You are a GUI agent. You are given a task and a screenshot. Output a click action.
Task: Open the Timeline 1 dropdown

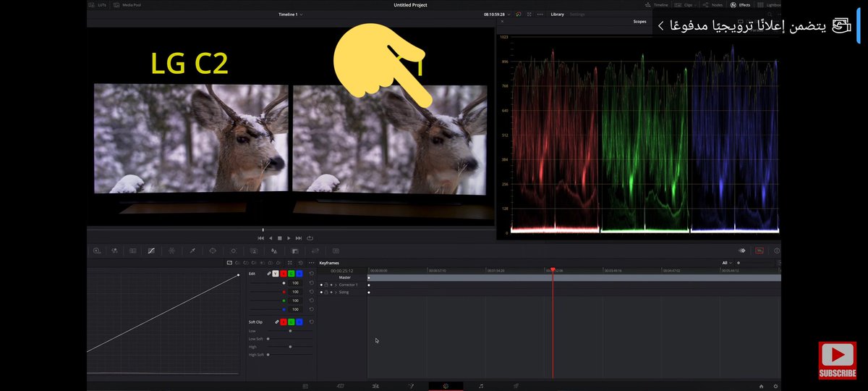pyautogui.click(x=291, y=14)
